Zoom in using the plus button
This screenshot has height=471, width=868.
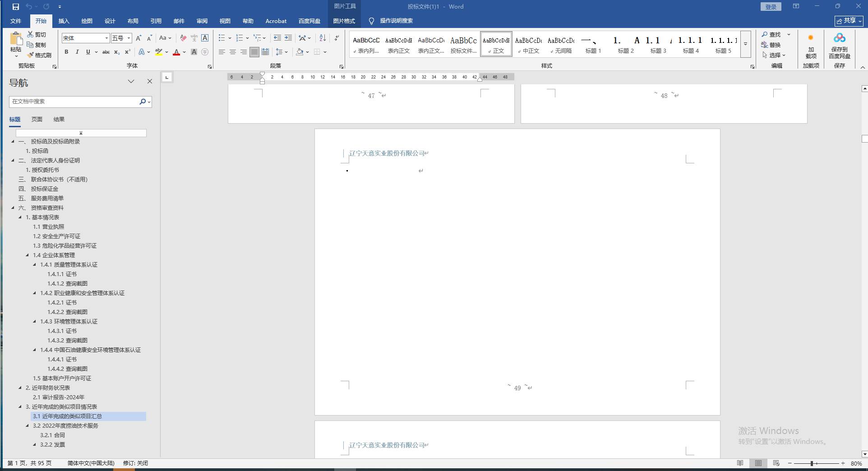[843, 463]
